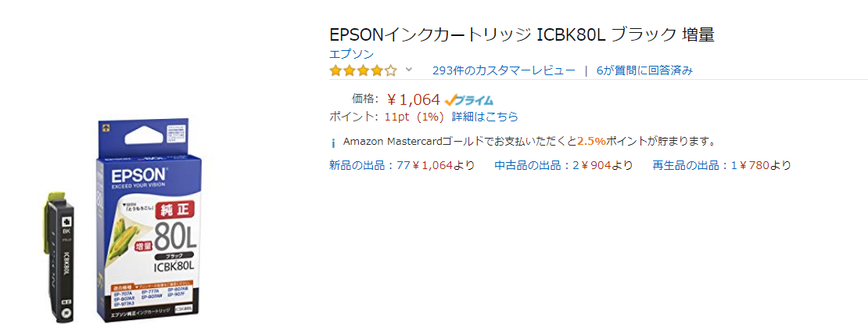Click the red 純正 badge on the package
The image size is (868, 328).
[x=170, y=212]
